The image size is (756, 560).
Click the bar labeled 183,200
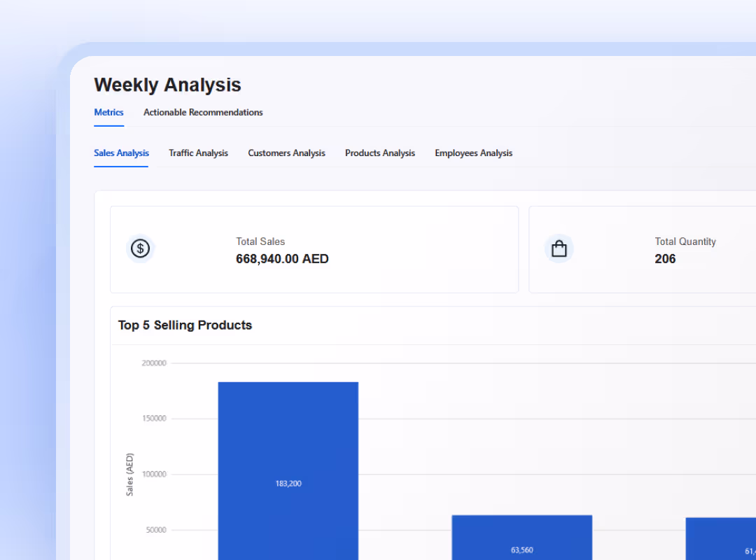click(x=288, y=471)
